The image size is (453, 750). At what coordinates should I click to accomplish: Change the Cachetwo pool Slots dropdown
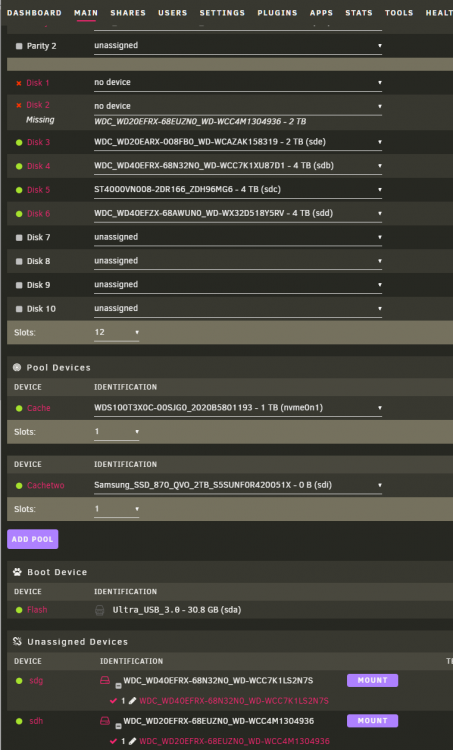pos(116,510)
